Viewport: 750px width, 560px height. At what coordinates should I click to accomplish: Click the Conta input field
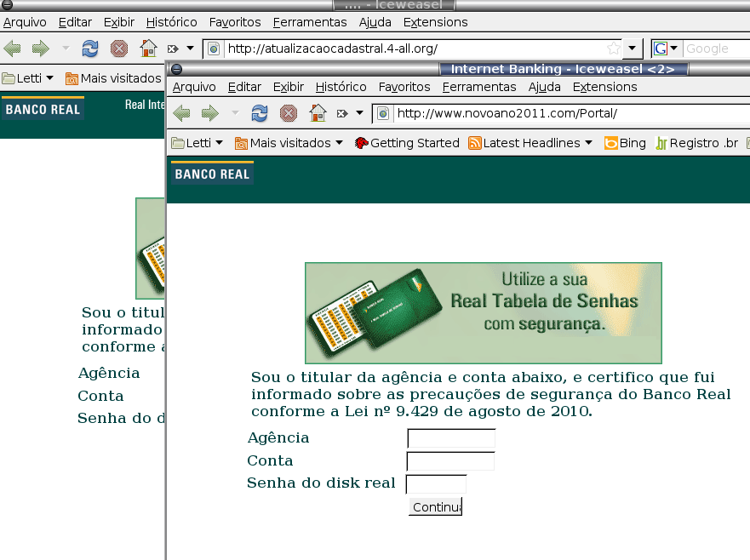450,461
